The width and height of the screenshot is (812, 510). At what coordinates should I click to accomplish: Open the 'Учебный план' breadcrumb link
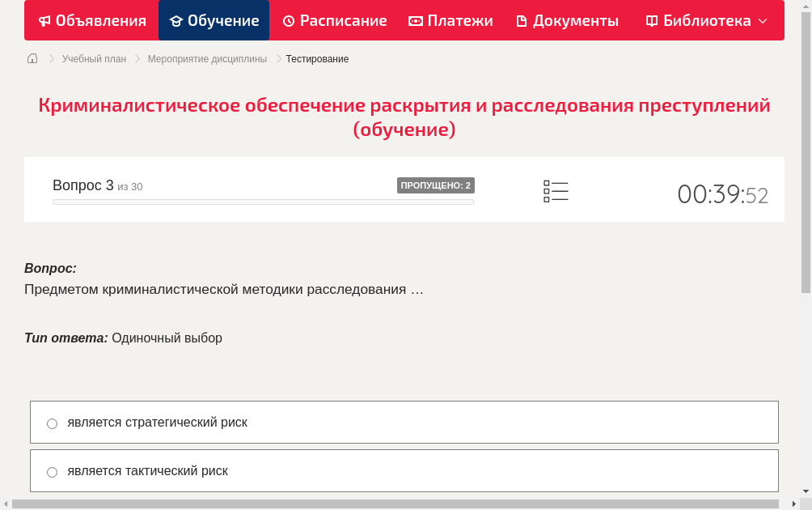[92, 58]
